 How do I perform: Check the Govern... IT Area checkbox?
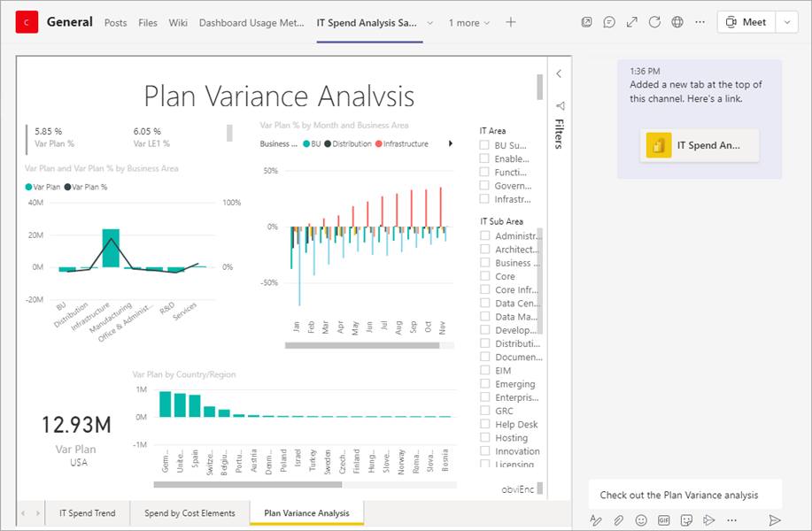tap(484, 185)
